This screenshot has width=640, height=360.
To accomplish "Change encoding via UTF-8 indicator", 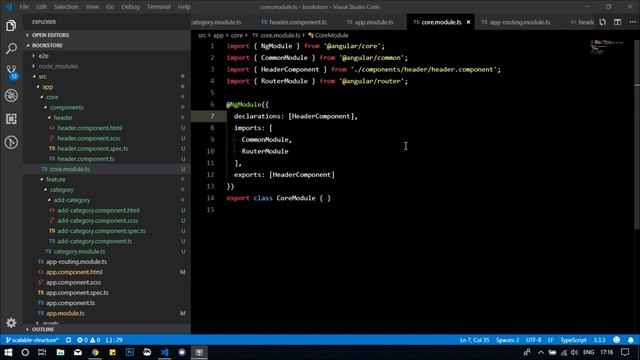I will (533, 340).
